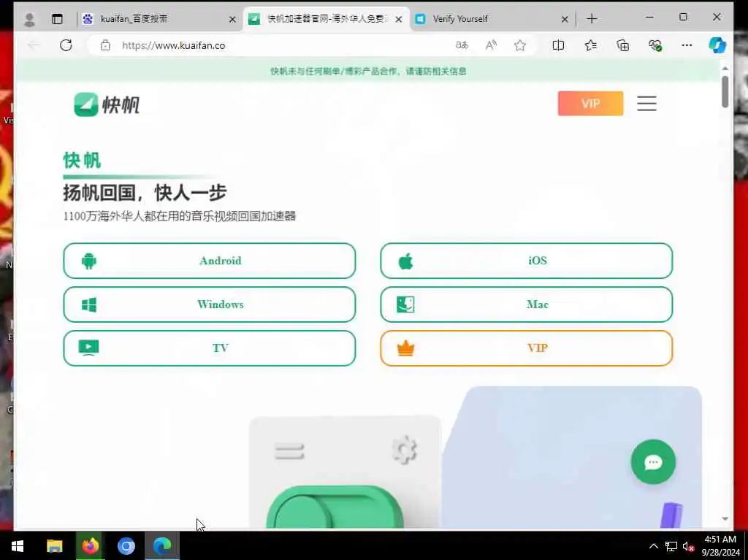
Task: Open the Copilot sidebar
Action: 717,45
